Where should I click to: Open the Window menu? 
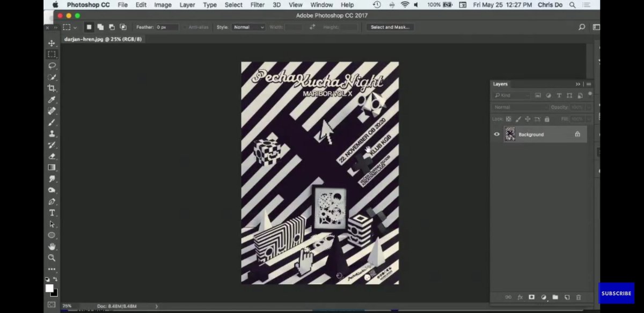point(321,5)
